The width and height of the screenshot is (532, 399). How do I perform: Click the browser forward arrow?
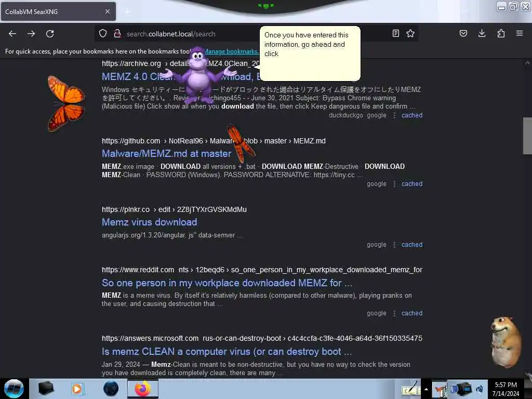[x=31, y=34]
